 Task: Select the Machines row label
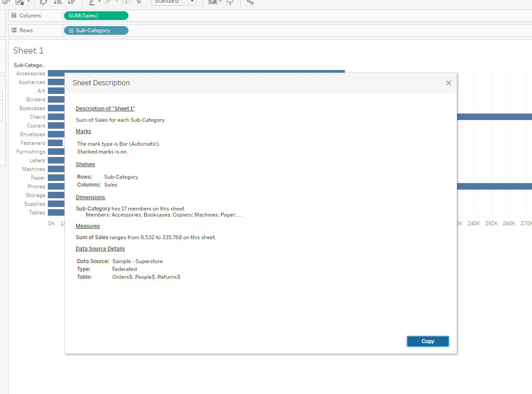point(34,169)
